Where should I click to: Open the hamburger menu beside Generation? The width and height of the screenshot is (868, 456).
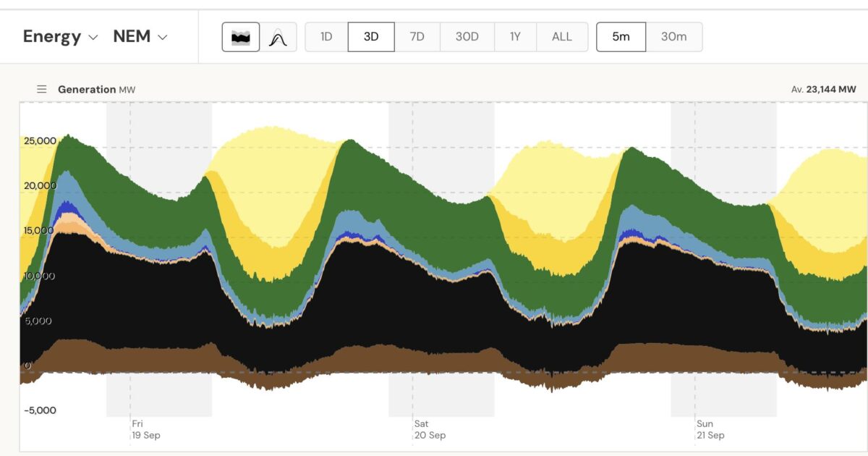point(42,89)
